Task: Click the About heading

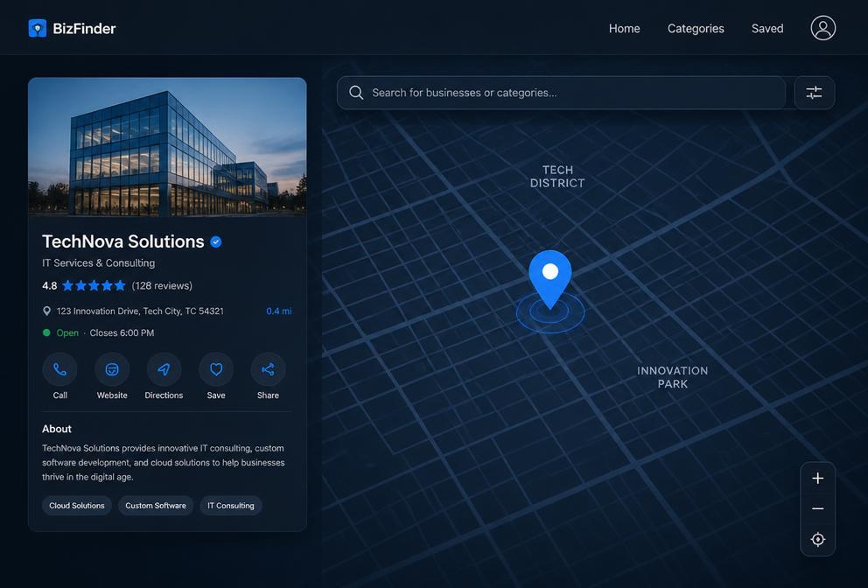Action: click(57, 429)
